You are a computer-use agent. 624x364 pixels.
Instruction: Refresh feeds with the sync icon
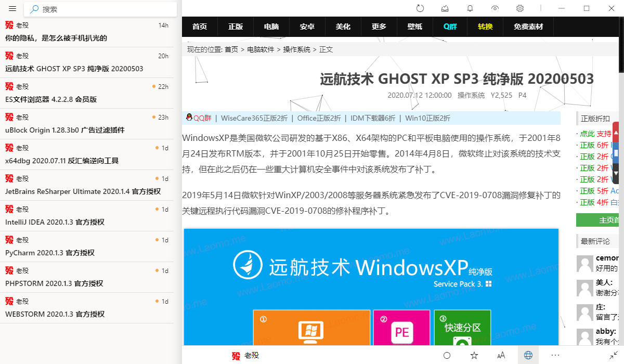click(x=420, y=8)
